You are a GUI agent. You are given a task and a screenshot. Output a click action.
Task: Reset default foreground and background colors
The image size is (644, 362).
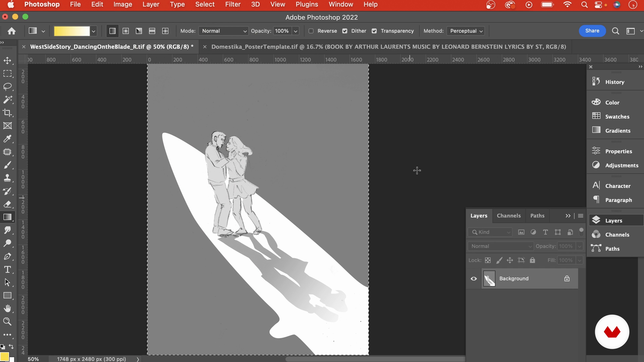pos(3,347)
